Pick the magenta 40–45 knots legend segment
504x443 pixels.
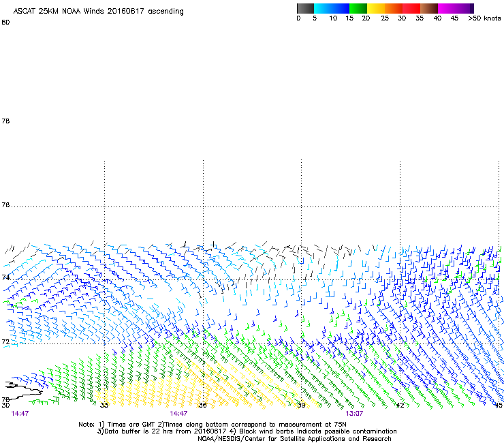[x=447, y=8]
